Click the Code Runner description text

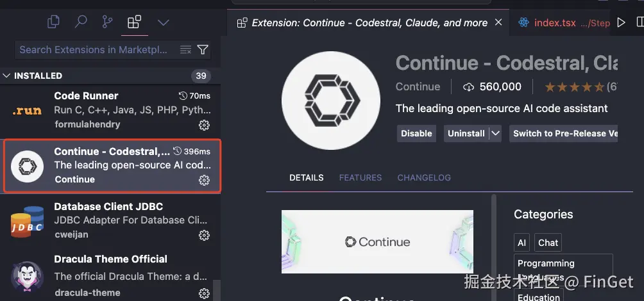click(x=132, y=110)
